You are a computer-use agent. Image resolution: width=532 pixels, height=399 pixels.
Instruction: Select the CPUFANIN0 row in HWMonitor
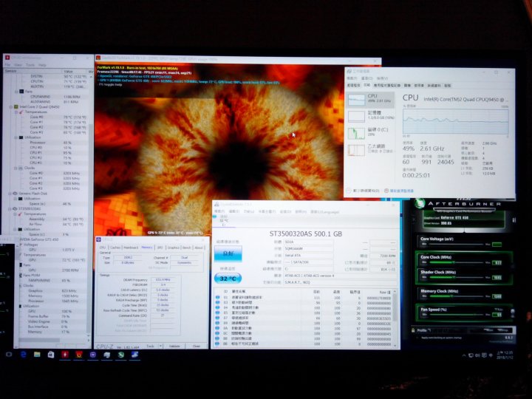pos(47,97)
